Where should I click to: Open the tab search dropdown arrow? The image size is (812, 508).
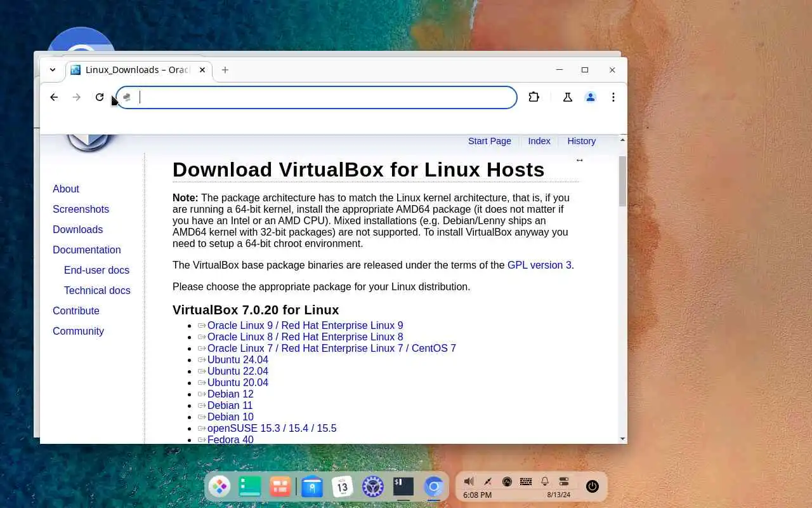[53, 70]
